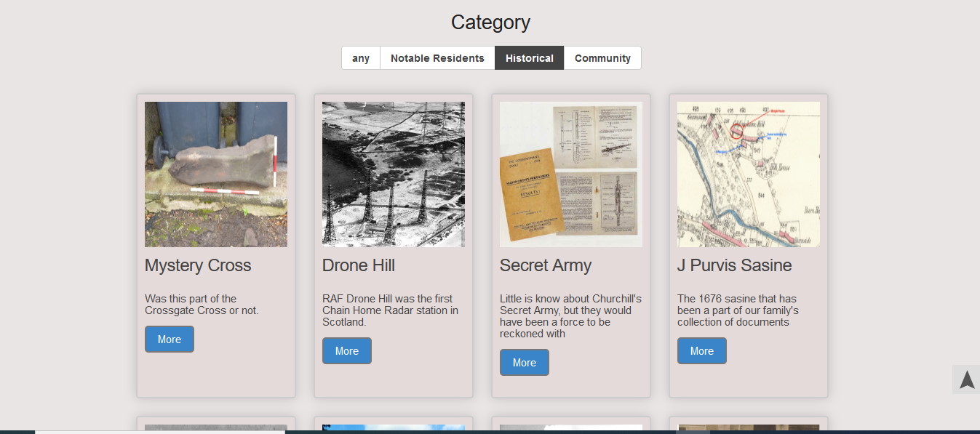Select the Drone Hill heading

click(x=359, y=266)
